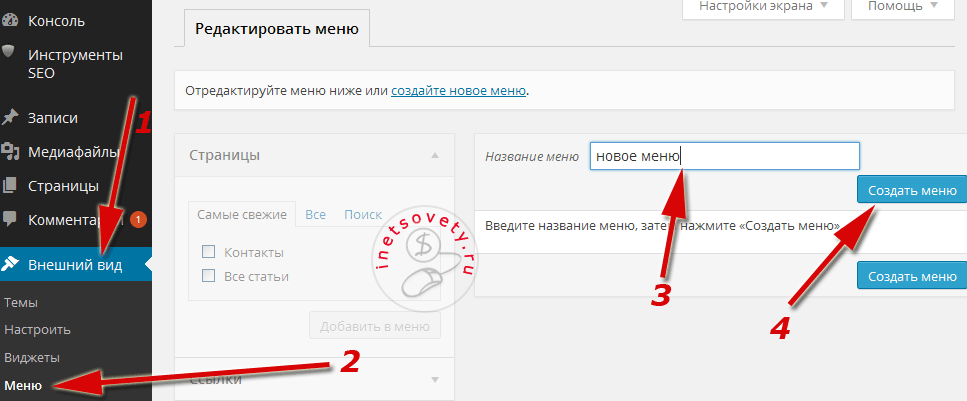Open the Настройки экрана dropdown
This screenshot has width=967, height=401.
tap(762, 7)
